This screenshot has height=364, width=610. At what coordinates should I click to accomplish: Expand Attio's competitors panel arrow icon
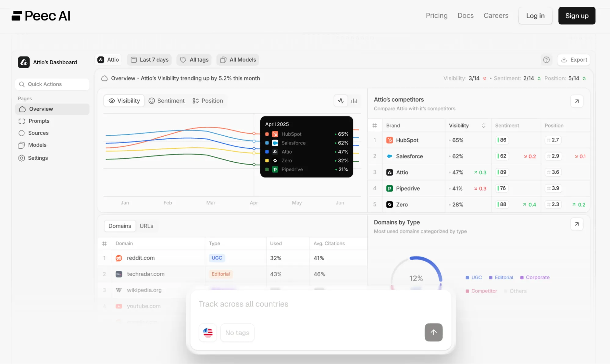click(x=576, y=101)
